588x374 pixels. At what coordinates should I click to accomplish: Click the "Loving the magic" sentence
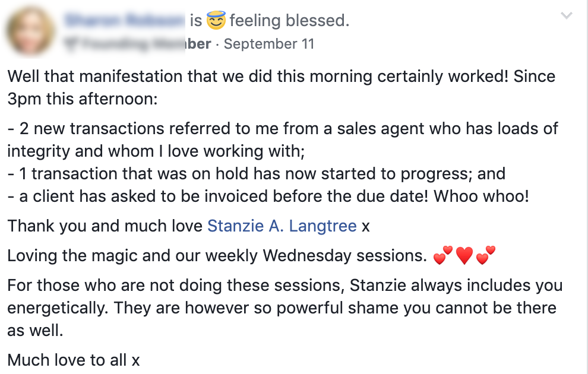click(217, 256)
